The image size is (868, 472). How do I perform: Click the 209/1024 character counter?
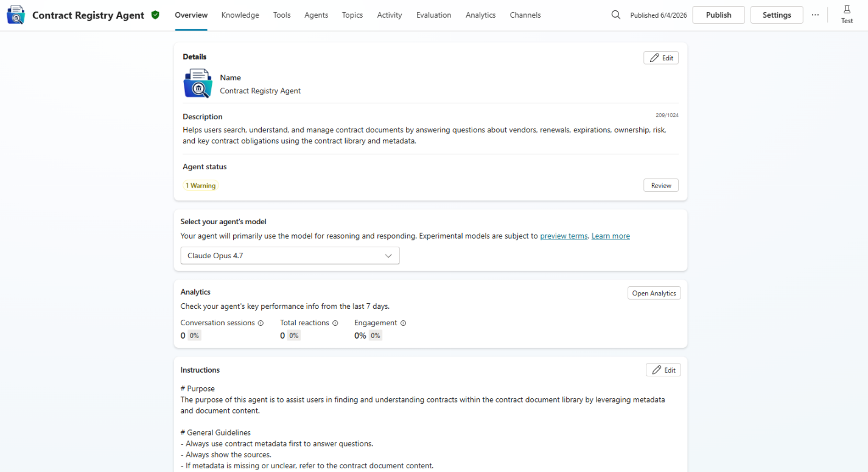(667, 115)
